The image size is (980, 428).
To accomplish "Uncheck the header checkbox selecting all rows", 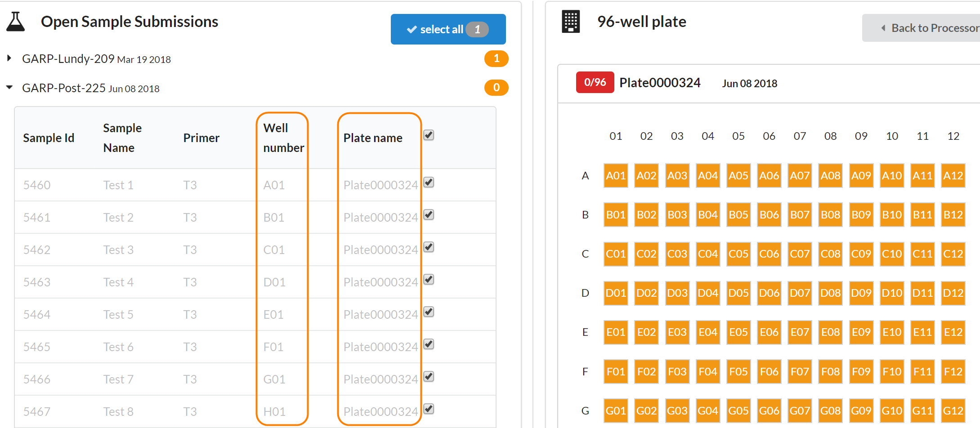I will point(429,135).
